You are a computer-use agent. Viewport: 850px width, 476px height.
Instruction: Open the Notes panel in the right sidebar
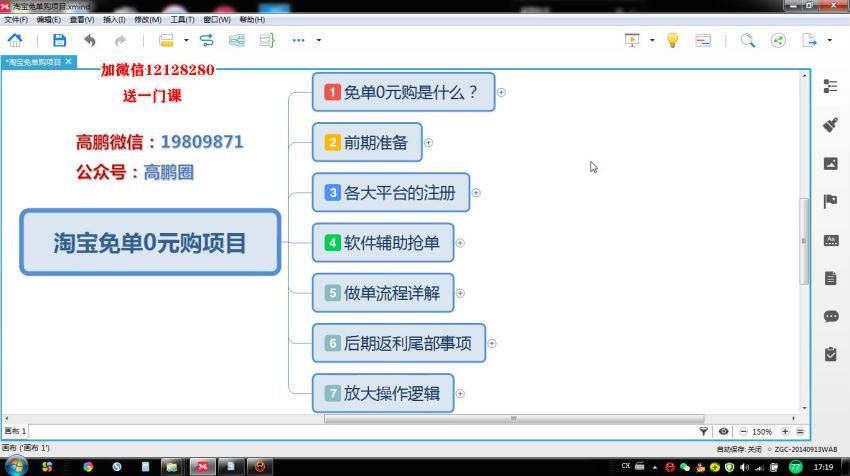830,278
